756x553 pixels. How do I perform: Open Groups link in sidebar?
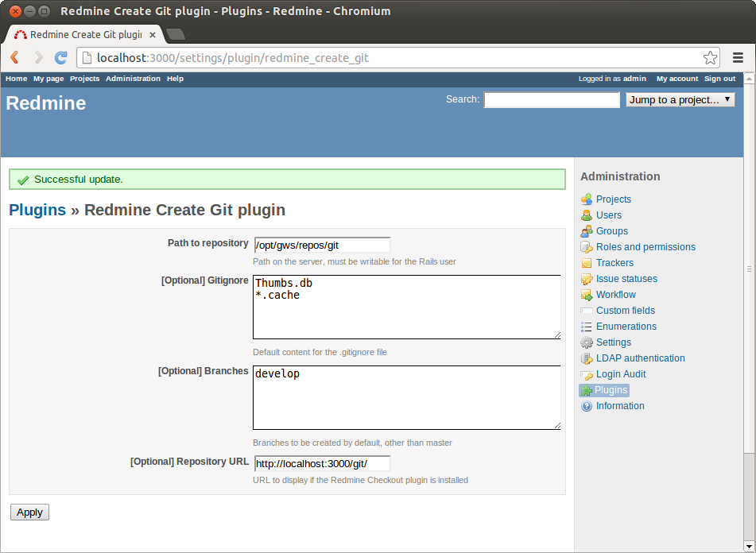[612, 230]
